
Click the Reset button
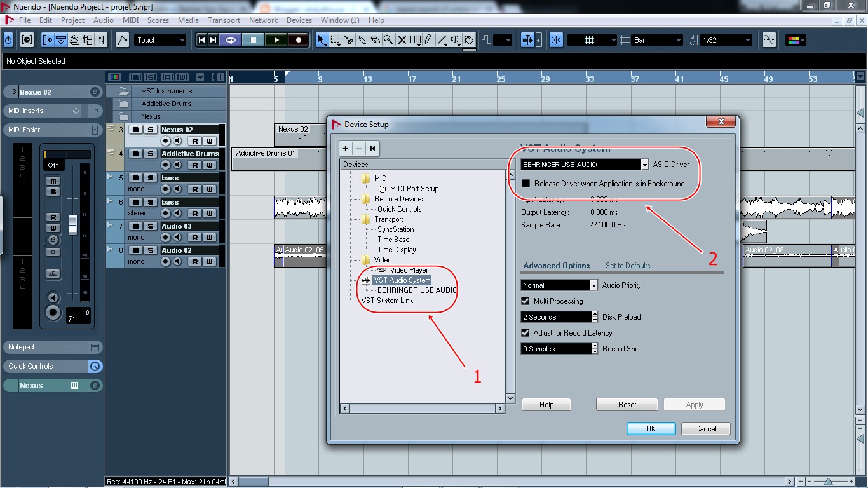pyautogui.click(x=627, y=405)
